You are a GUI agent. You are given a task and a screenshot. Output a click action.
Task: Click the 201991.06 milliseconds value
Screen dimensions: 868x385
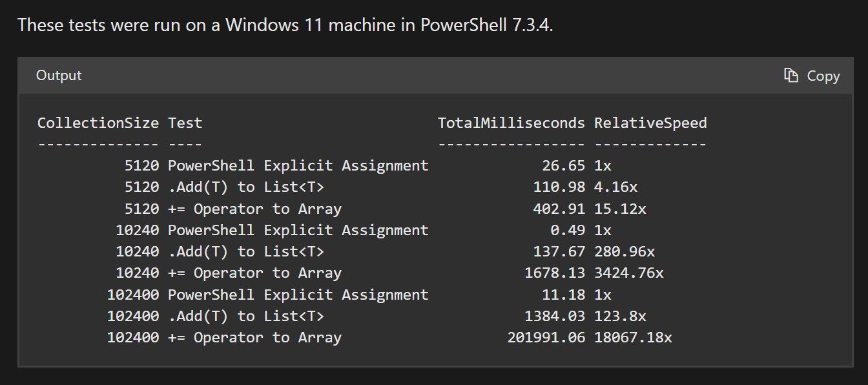[x=546, y=337]
